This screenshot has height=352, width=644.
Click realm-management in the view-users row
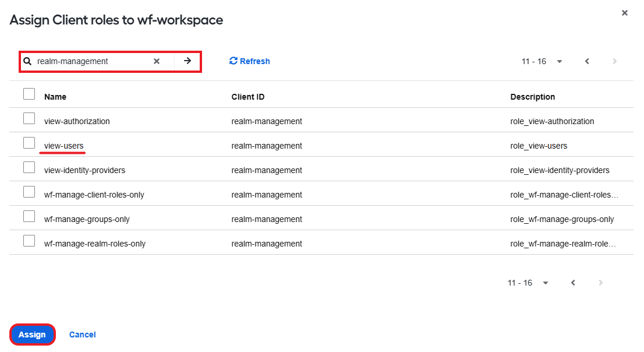click(x=267, y=146)
